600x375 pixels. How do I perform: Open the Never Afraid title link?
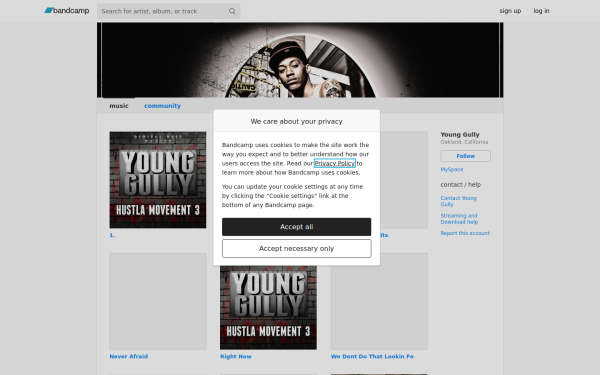[129, 356]
